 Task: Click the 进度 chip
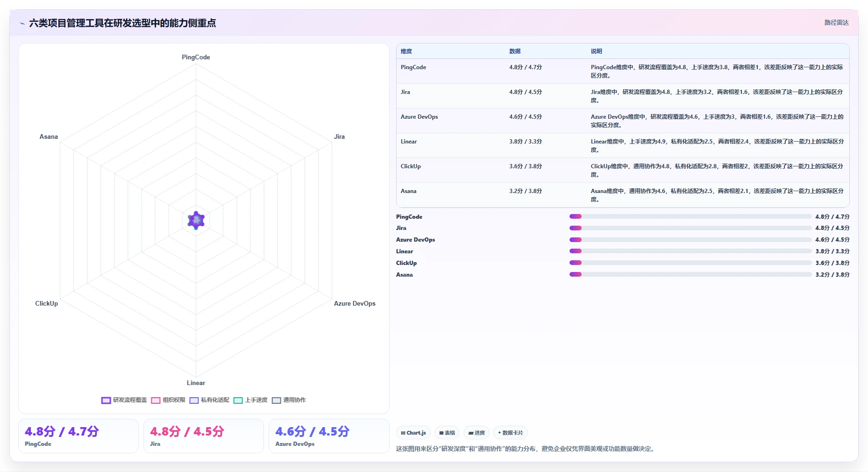coord(477,433)
